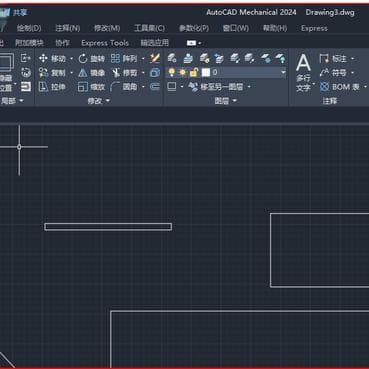This screenshot has height=369, width=369.
Task: Toggle the layer lock padlock icon
Action: point(194,72)
